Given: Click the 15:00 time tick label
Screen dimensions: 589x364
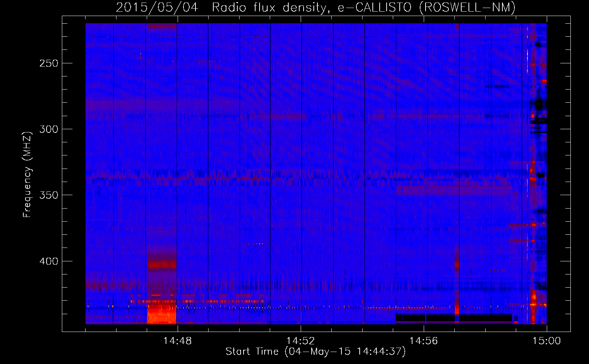Looking at the screenshot, I should 547,341.
